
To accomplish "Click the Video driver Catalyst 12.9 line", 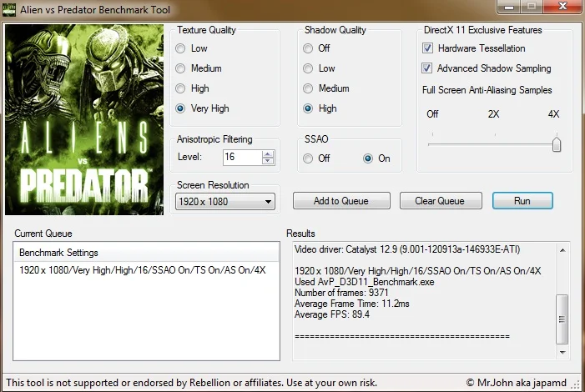I will pos(407,249).
